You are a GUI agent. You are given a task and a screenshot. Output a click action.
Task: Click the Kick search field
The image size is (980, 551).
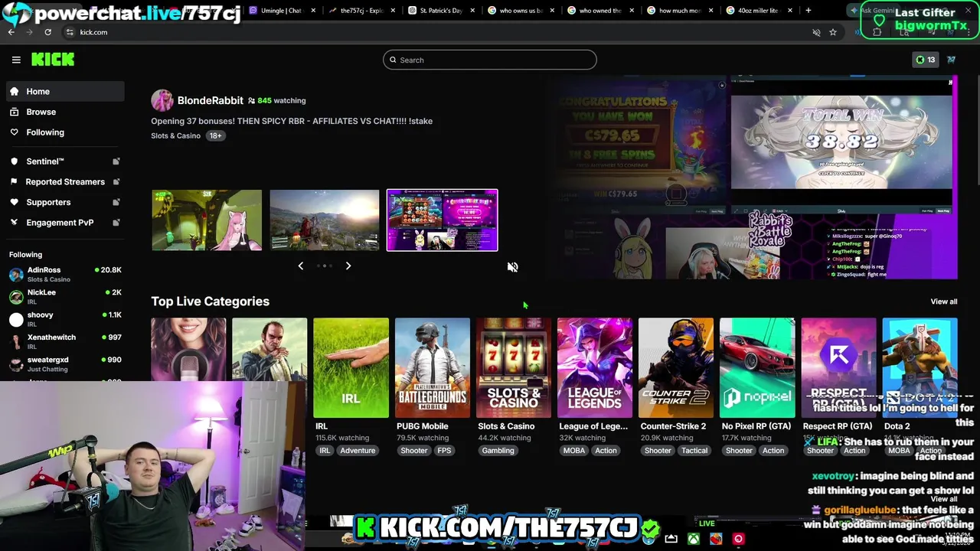(x=490, y=60)
